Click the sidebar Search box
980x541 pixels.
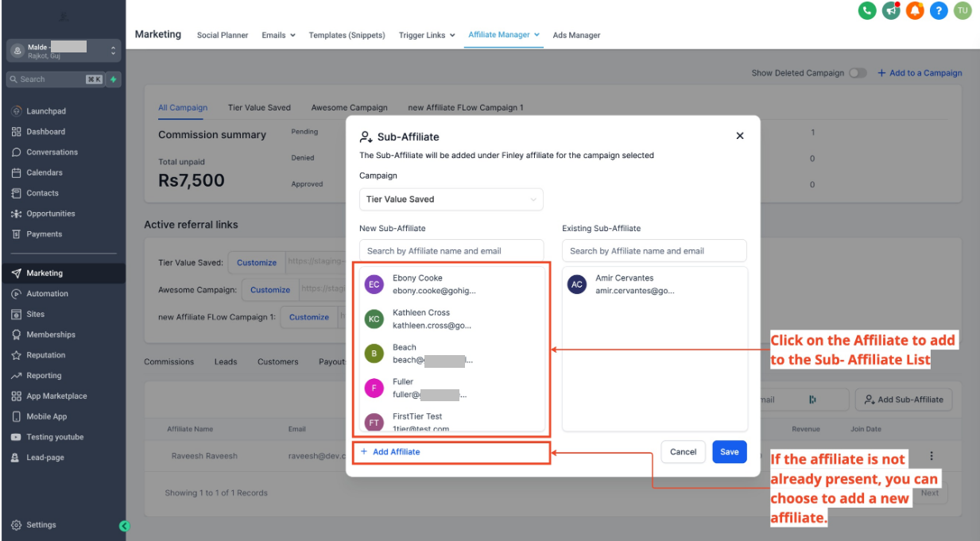coord(55,79)
